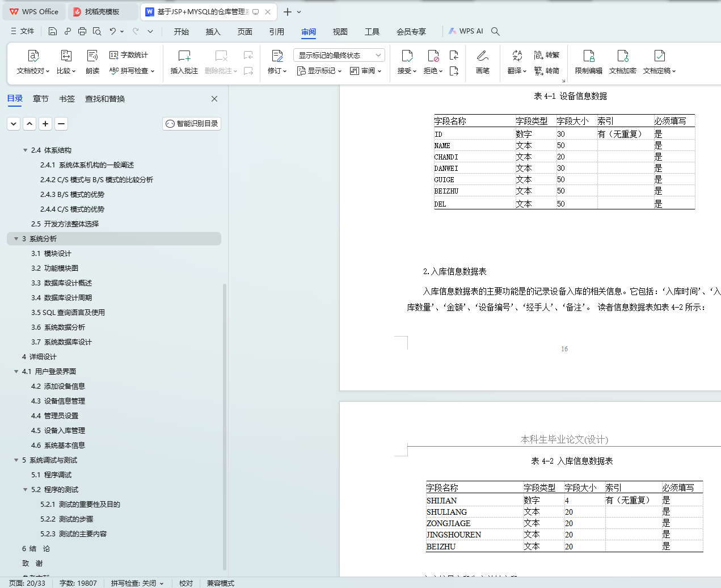The image size is (721, 588).
Task: Collapse the 4.1 用户登录界面 outline node
Action: click(x=16, y=372)
